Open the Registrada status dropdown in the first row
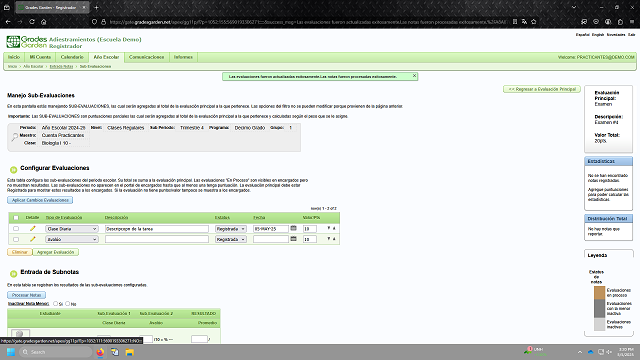Viewport: 640px width, 360px height. [x=231, y=229]
